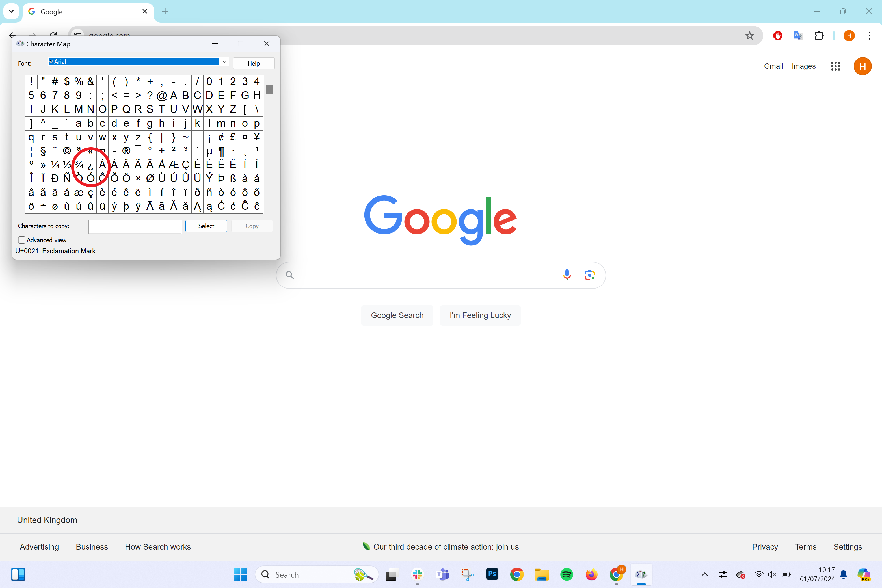This screenshot has height=588, width=882.
Task: Select the Ñ character in the grid
Action: tap(67, 178)
